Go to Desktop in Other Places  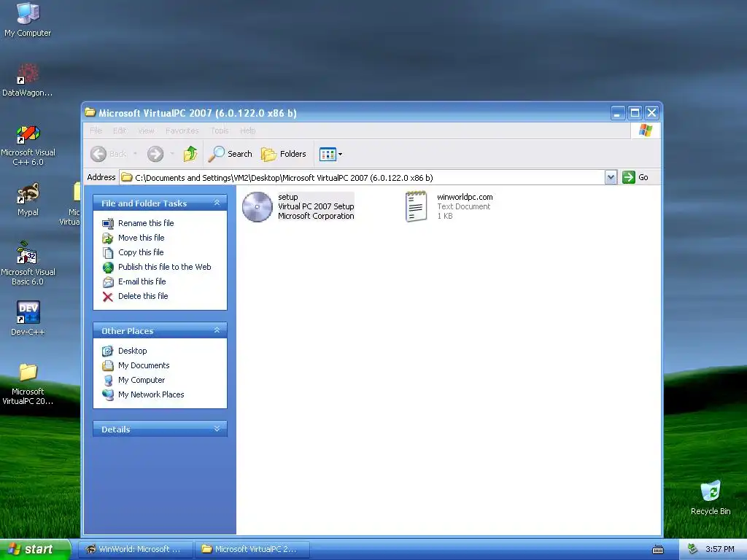133,351
